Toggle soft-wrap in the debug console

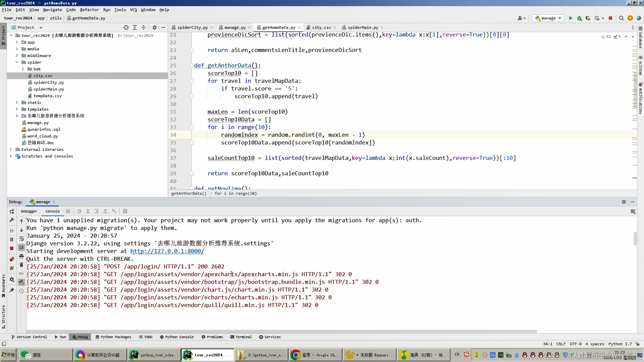click(x=21, y=239)
